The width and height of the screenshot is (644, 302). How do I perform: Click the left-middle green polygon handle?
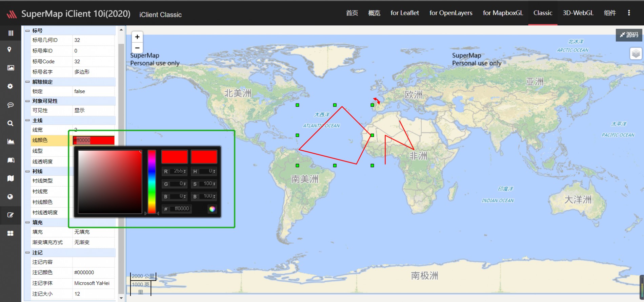(298, 135)
